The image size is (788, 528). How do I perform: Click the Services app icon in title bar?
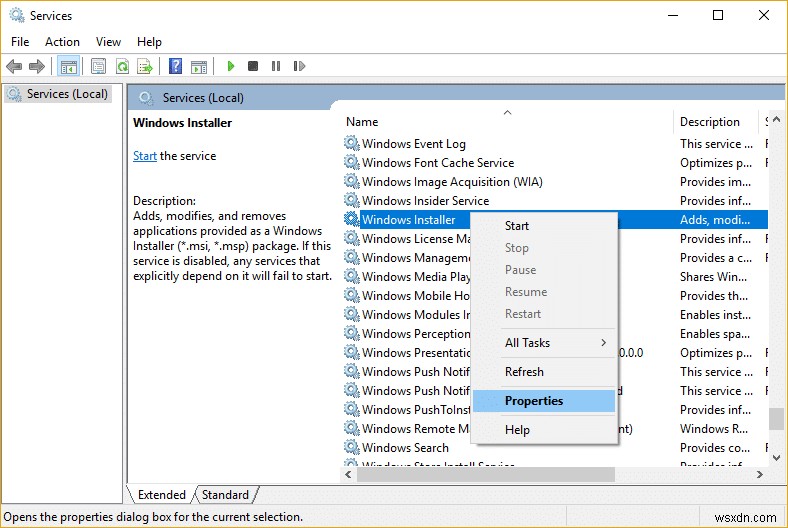(17, 15)
